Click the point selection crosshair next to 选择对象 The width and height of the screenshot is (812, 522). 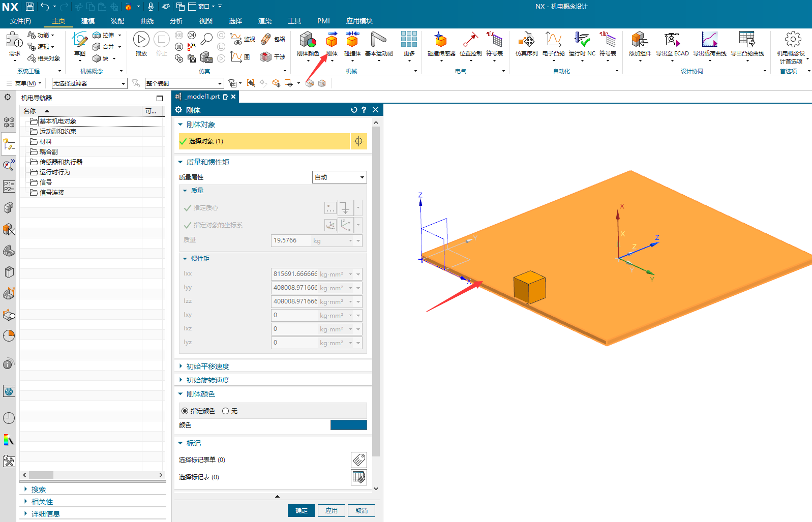358,141
